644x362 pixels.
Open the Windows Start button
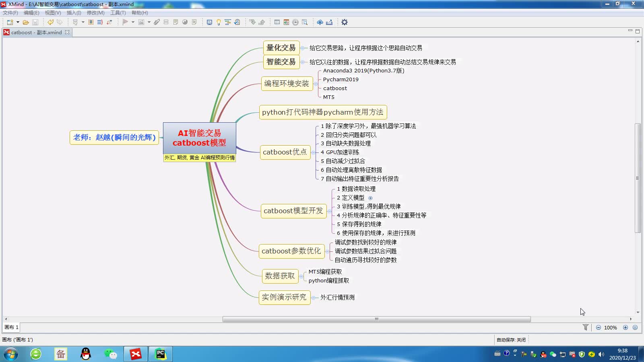[11, 354]
